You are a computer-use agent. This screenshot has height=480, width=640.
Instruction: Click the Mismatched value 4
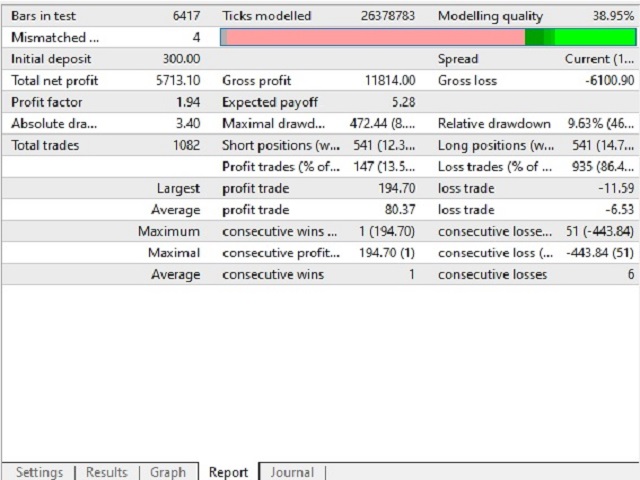tap(196, 38)
